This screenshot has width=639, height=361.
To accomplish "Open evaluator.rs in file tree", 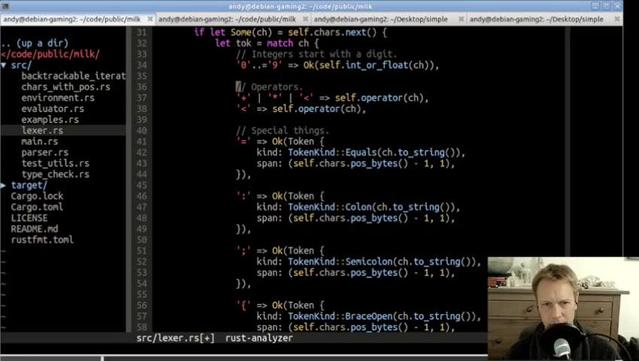I will coord(53,109).
